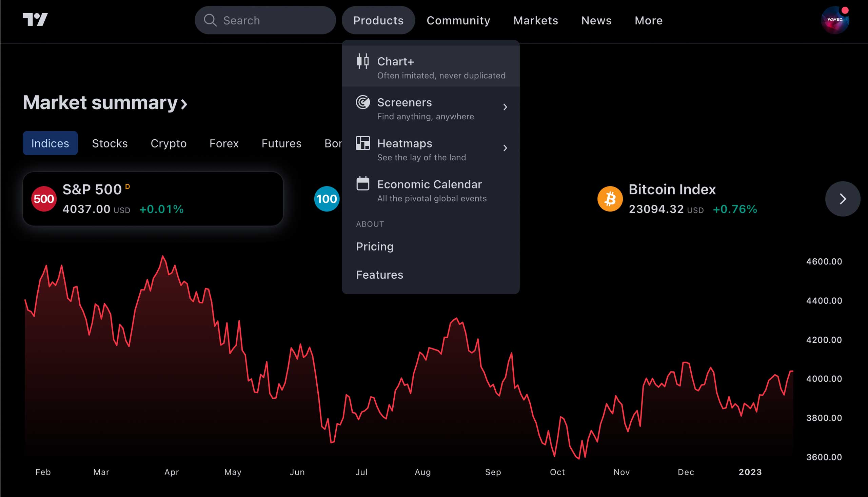Click the Screeners radar icon
868x497 pixels.
[x=362, y=102]
